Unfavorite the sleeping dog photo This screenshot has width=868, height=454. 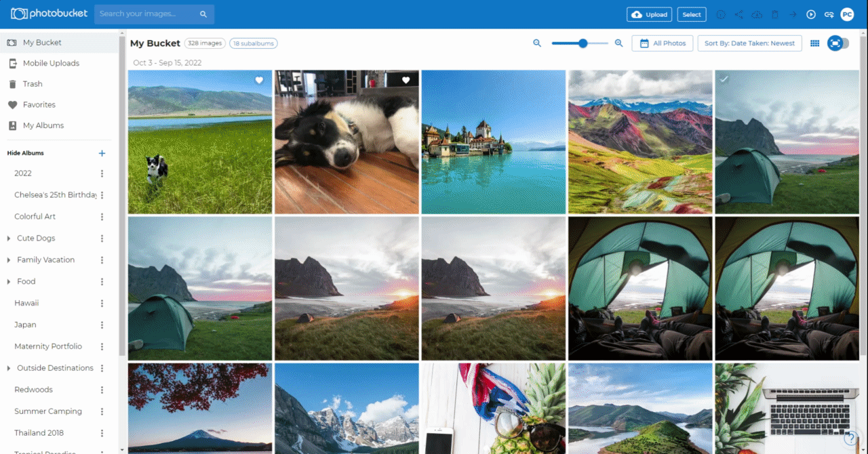[x=406, y=81]
